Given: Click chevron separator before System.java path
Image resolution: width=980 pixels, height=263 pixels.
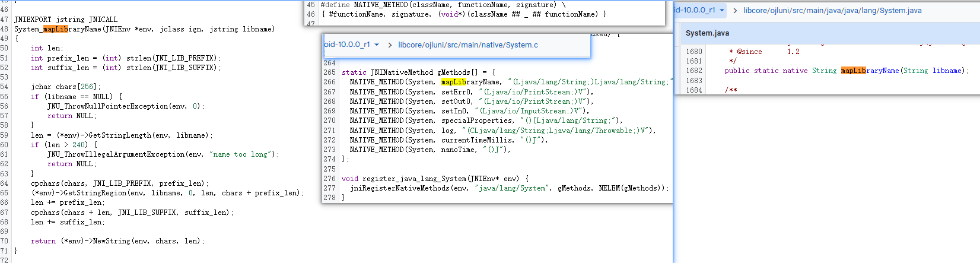Looking at the screenshot, I should (735, 11).
